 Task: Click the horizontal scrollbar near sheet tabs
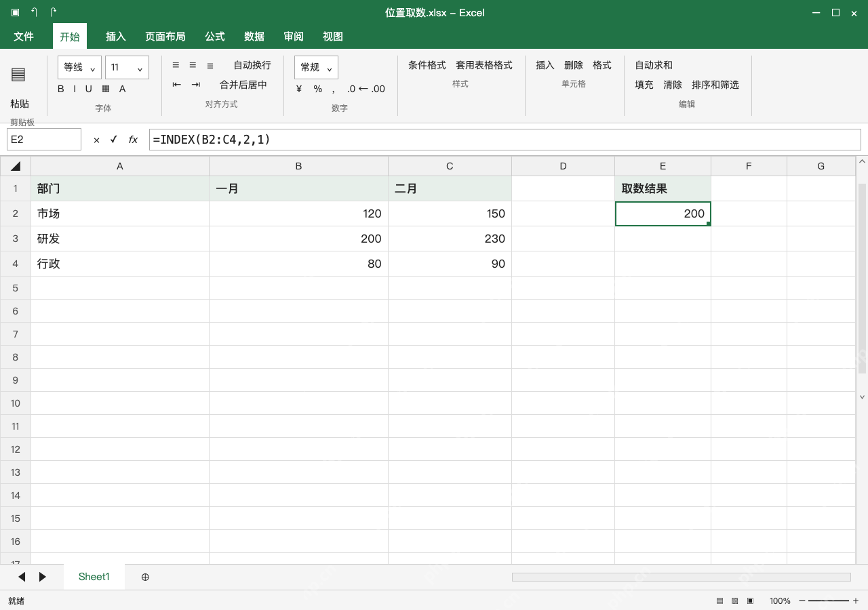click(x=681, y=577)
